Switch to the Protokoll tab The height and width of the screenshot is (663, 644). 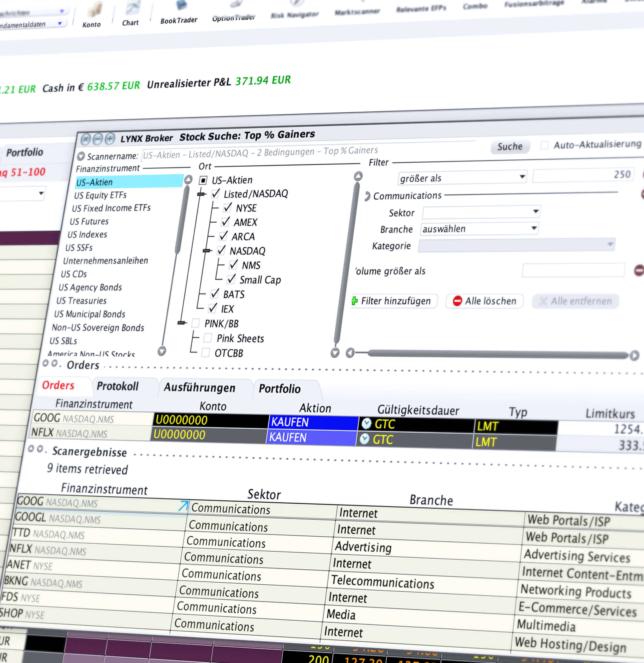(x=118, y=386)
